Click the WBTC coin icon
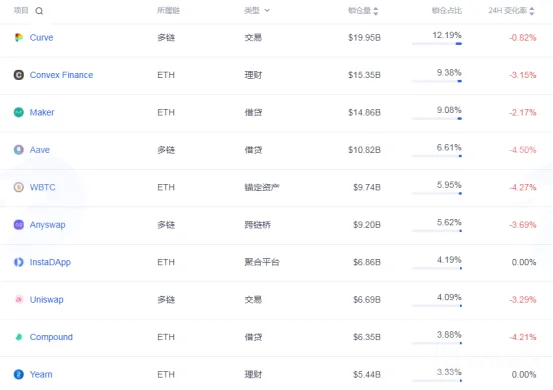Viewport: 553px width, 390px height. tap(19, 187)
